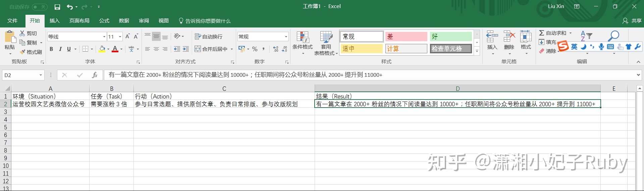644x191 pixels.
Task: Select the 检查单元格 cell style
Action: (x=451, y=49)
